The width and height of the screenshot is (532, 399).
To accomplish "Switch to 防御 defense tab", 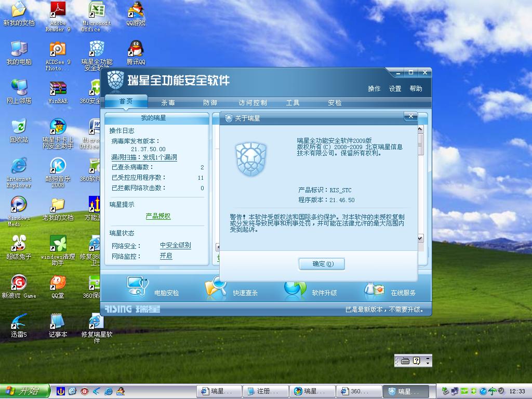I will click(x=210, y=102).
